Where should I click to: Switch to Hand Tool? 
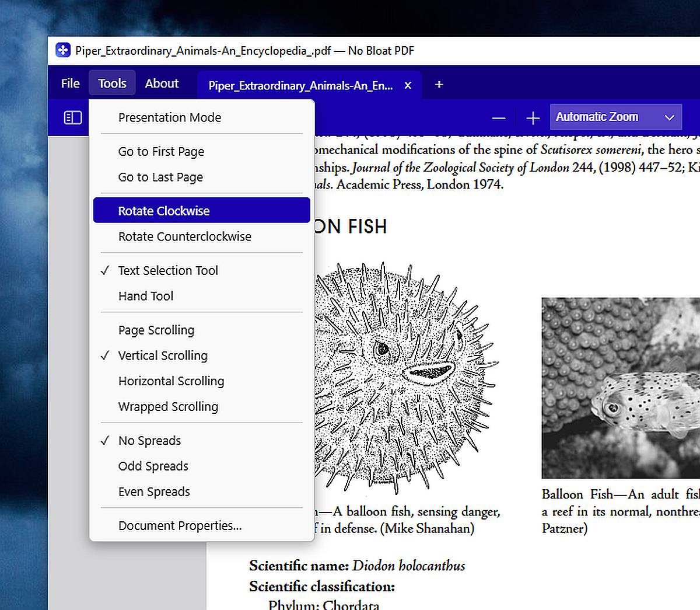202,296
